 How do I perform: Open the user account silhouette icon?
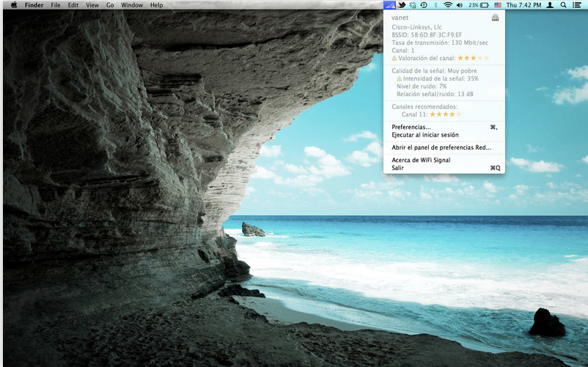click(x=550, y=5)
